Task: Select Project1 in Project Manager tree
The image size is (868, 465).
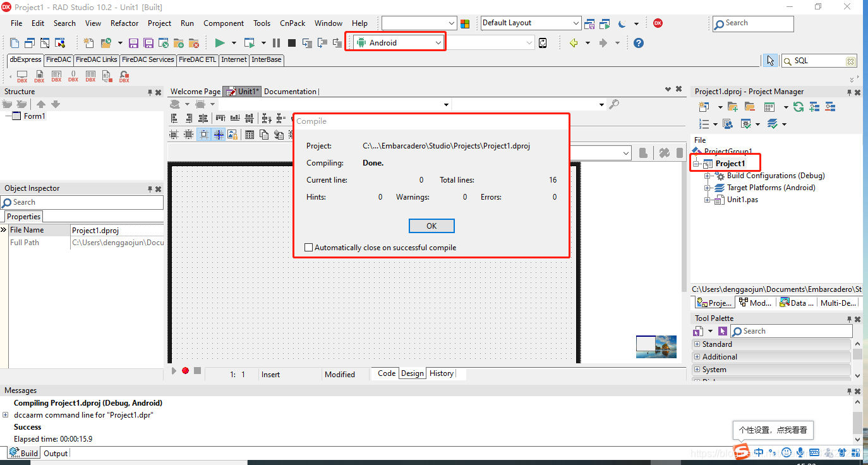Action: 730,164
